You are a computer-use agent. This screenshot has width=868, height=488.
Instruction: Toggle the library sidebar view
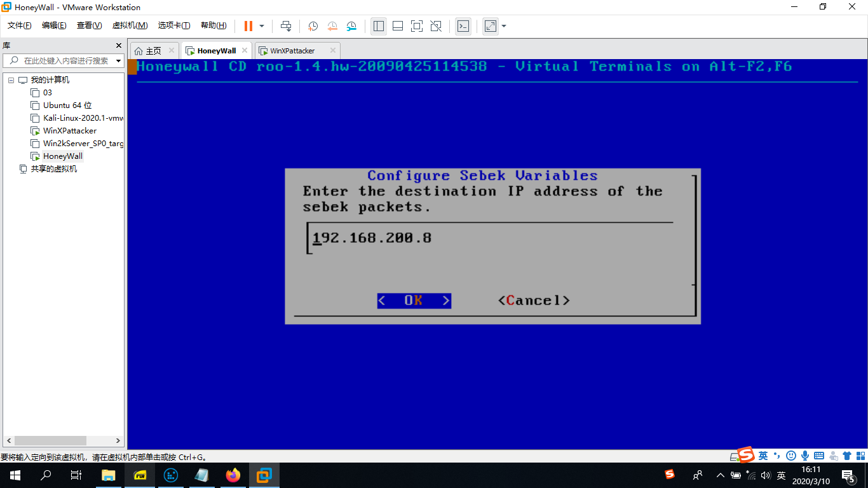pyautogui.click(x=379, y=26)
